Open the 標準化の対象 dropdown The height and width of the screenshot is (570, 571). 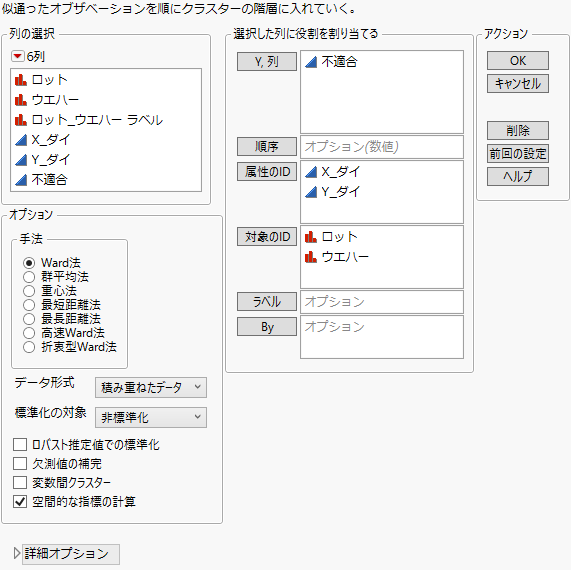tap(151, 417)
